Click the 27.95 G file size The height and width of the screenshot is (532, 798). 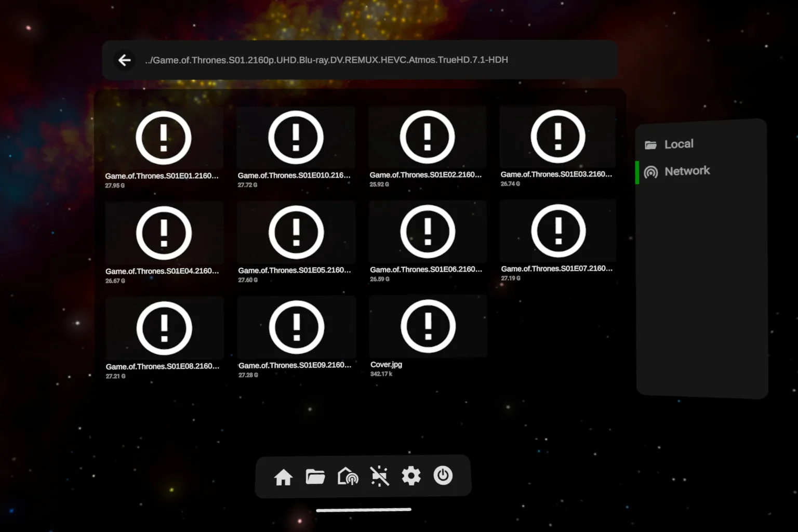tap(115, 185)
